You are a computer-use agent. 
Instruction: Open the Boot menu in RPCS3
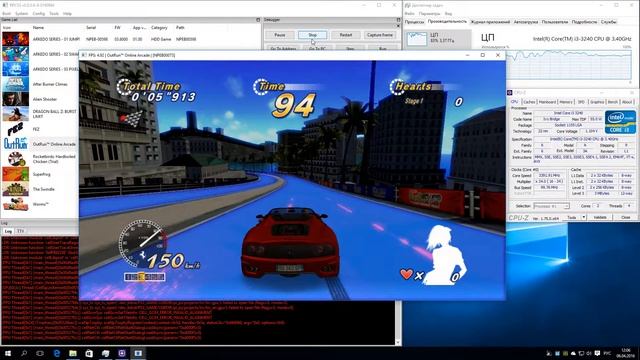point(7,13)
